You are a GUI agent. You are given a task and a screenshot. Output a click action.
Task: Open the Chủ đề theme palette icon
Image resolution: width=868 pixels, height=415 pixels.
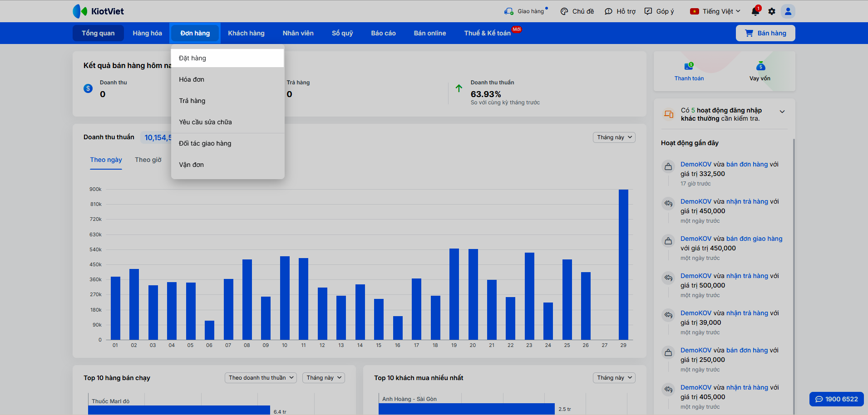pyautogui.click(x=564, y=11)
